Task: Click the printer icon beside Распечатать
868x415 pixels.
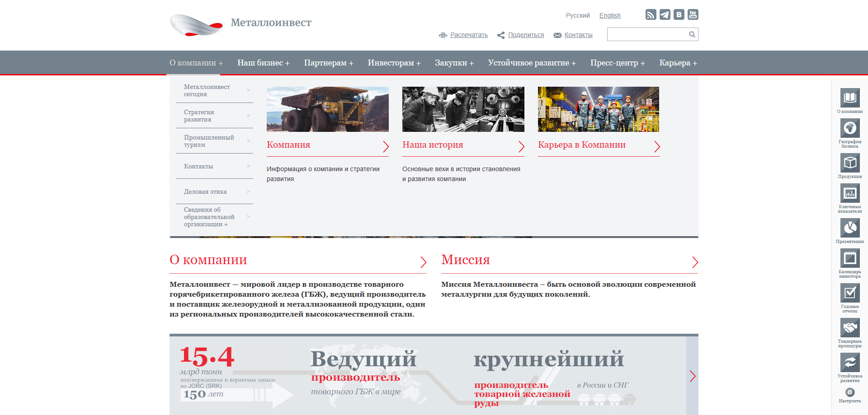Action: tap(443, 35)
